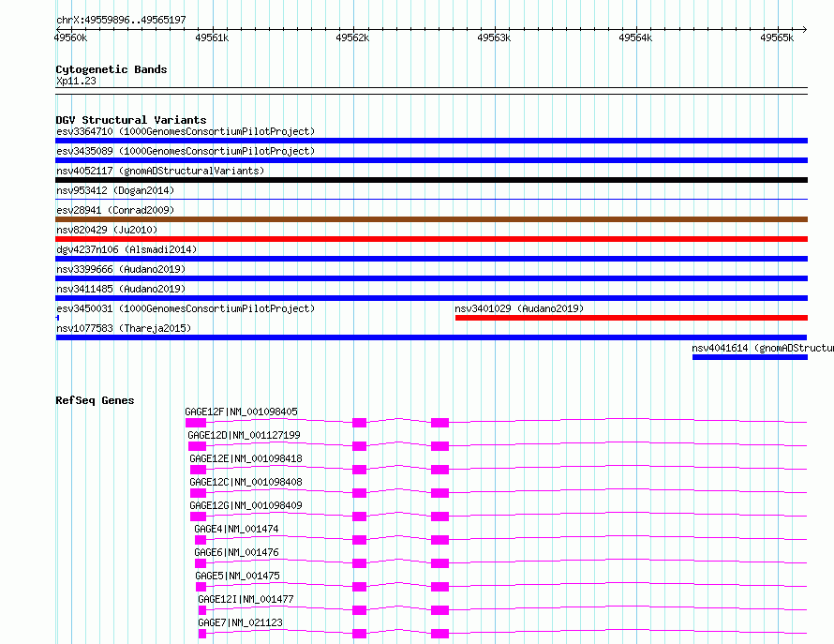The width and height of the screenshot is (834, 644).
Task: Click the 49565k ruler label
Action: (x=777, y=37)
